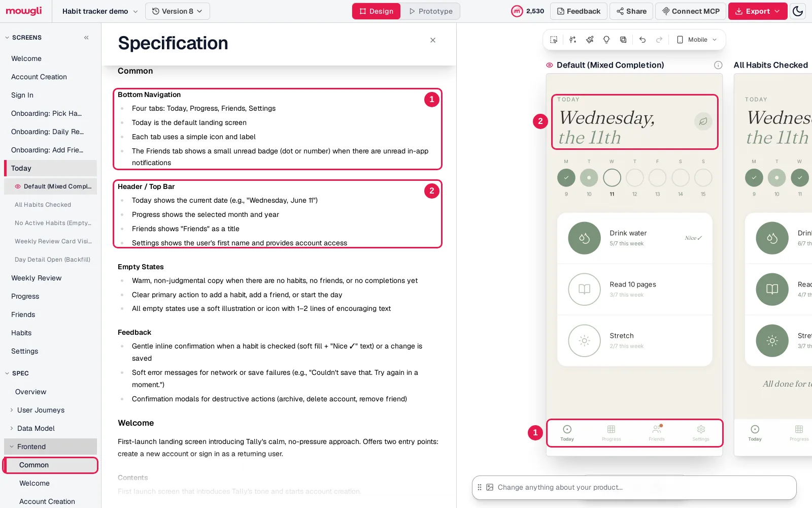Expand the User Journeys tree item
This screenshot has height=508, width=812.
click(12, 410)
